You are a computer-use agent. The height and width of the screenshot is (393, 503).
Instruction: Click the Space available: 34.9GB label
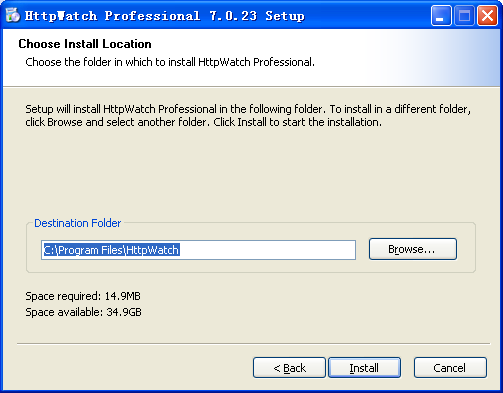pos(83,312)
